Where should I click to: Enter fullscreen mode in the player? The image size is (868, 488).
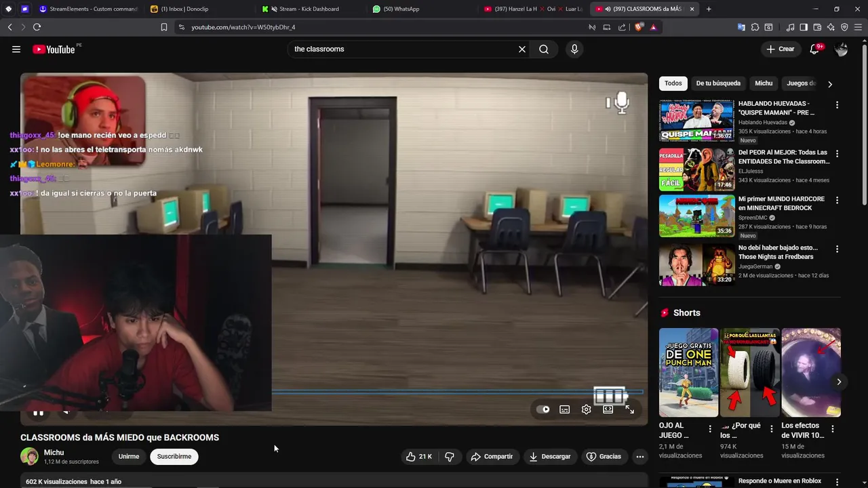tap(629, 409)
